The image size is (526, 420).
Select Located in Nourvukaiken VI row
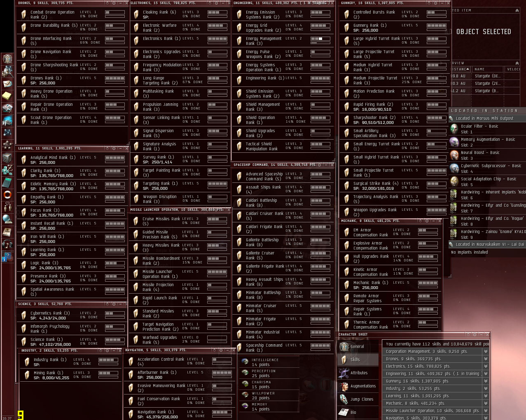pos(487,245)
